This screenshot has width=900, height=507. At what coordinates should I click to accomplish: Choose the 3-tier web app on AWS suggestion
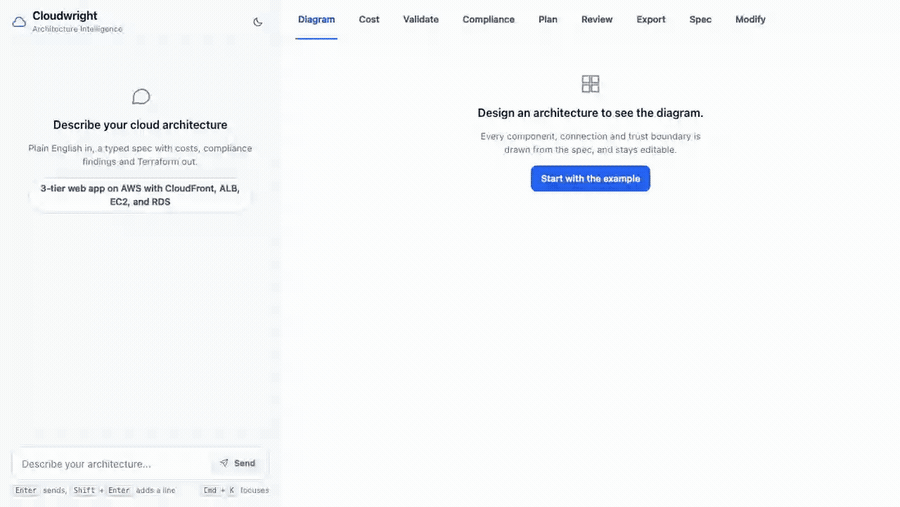tap(140, 195)
